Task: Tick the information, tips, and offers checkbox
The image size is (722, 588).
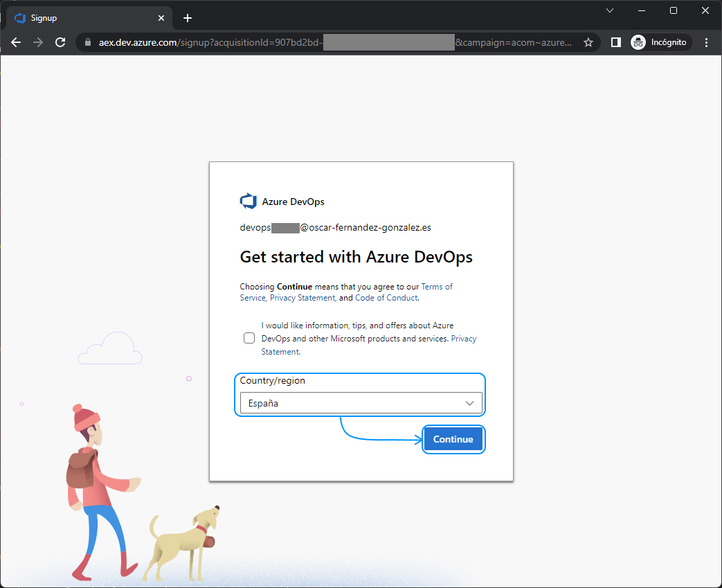Action: pos(249,338)
